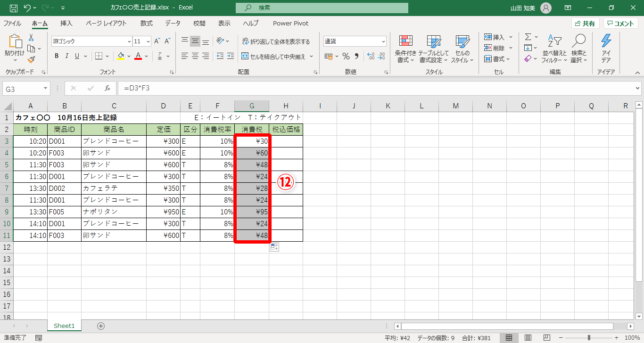Image resolution: width=644 pixels, height=343 pixels.
Task: Open the number format dropdown 通貨
Action: coord(383,41)
